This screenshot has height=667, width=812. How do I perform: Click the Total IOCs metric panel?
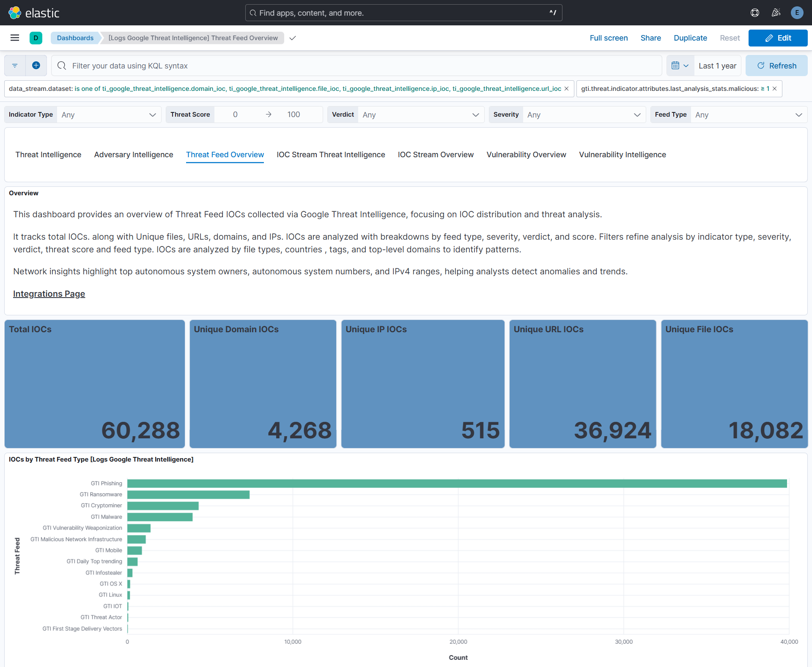pos(95,384)
